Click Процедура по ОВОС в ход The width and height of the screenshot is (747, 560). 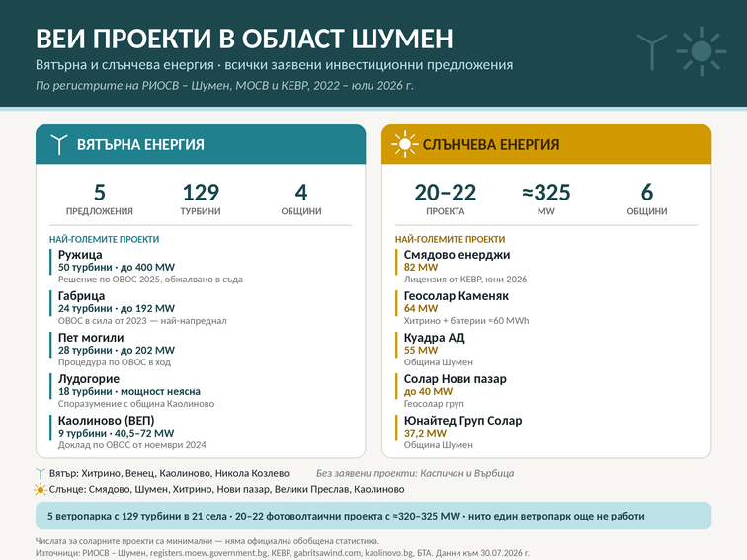pyautogui.click(x=115, y=362)
